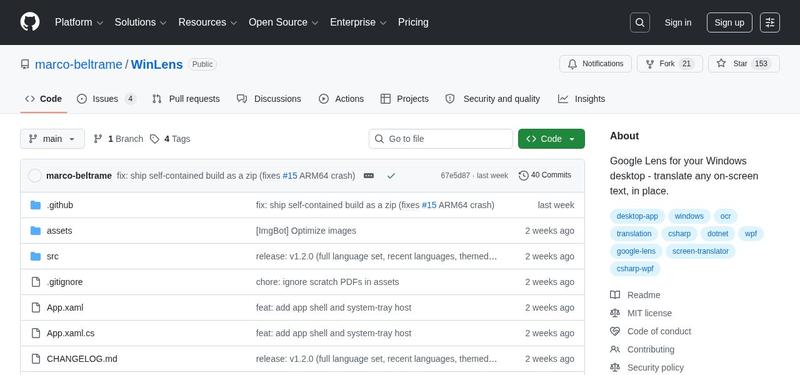Image resolution: width=800 pixels, height=375 pixels.
Task: Expand commit message with the ellipsis icon
Action: [x=369, y=176]
